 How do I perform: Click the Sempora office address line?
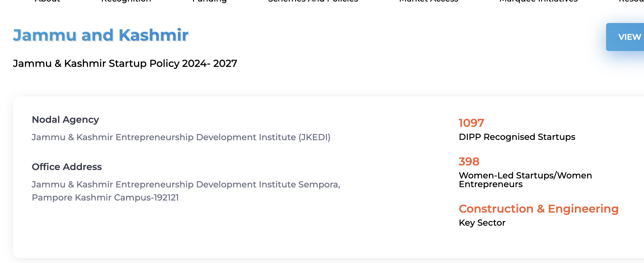pos(186,184)
